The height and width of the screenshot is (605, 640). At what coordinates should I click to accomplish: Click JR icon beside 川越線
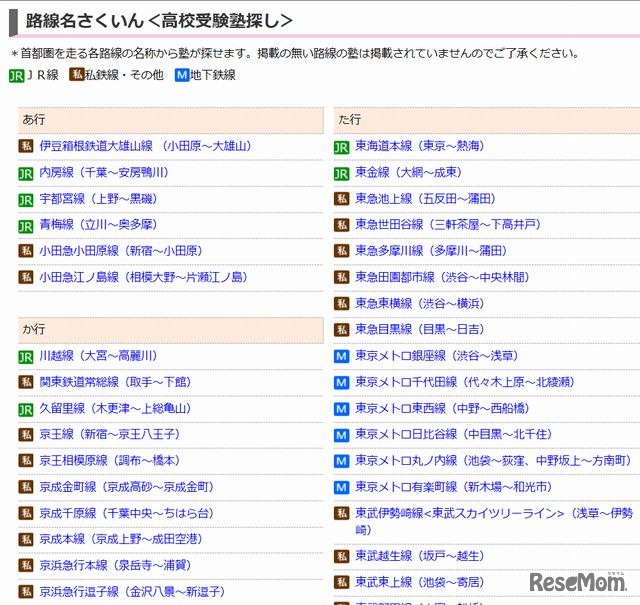[26, 357]
